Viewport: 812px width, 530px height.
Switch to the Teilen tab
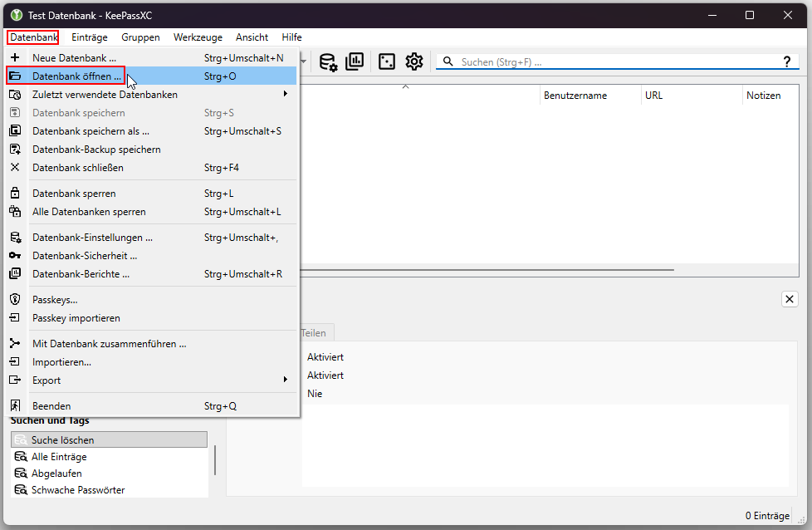click(316, 332)
